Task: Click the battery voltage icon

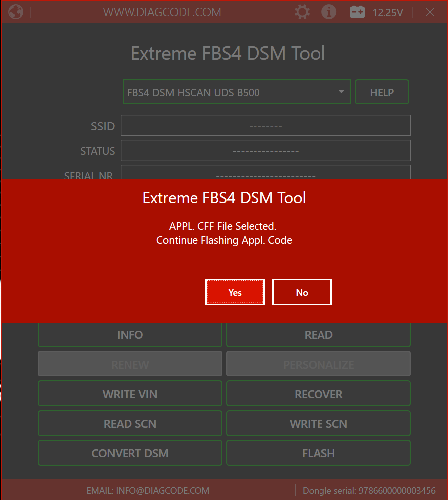Action: 357,12
